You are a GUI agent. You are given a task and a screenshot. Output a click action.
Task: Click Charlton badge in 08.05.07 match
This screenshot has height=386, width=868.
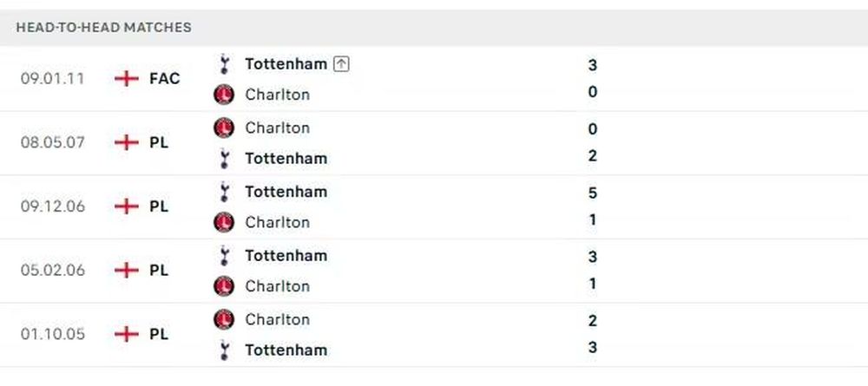point(224,128)
